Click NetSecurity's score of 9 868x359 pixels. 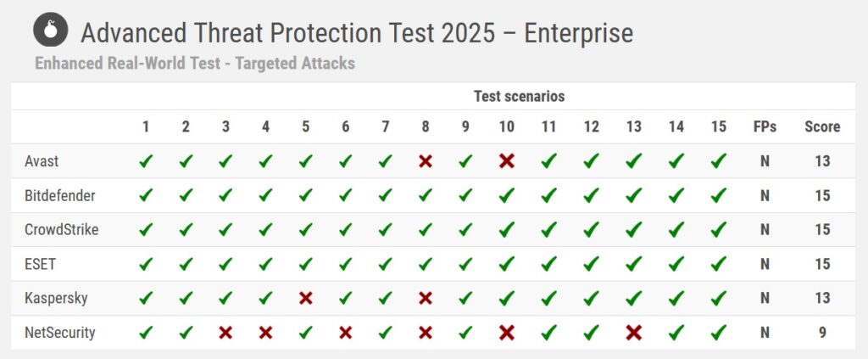point(822,333)
